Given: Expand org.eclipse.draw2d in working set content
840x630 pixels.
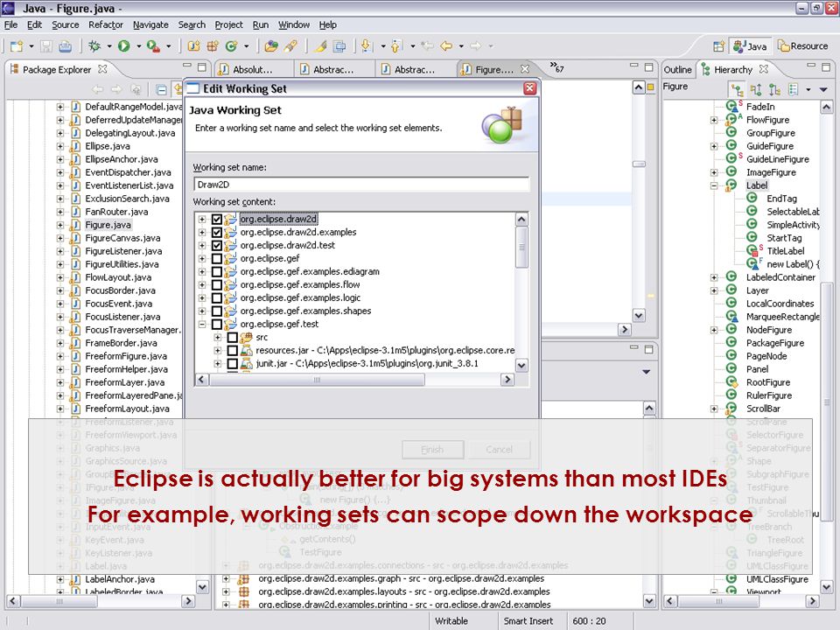Looking at the screenshot, I should click(202, 219).
